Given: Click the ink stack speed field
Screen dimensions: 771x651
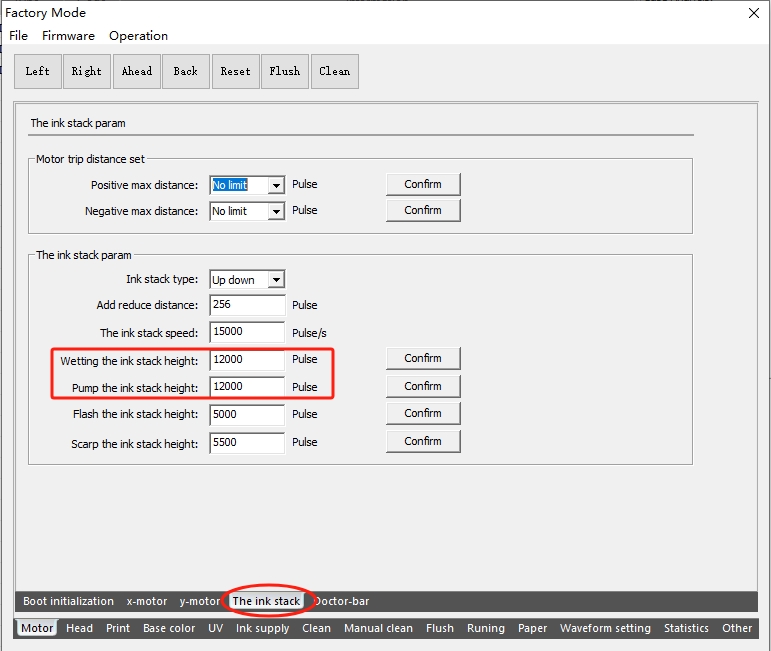Looking at the screenshot, I should [247, 332].
